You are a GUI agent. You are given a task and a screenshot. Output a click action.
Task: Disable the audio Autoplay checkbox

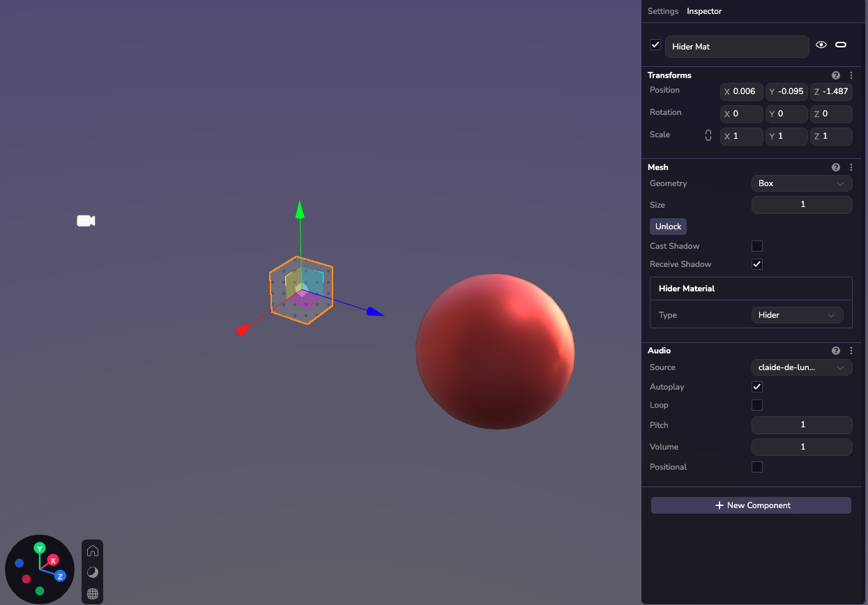tap(757, 387)
